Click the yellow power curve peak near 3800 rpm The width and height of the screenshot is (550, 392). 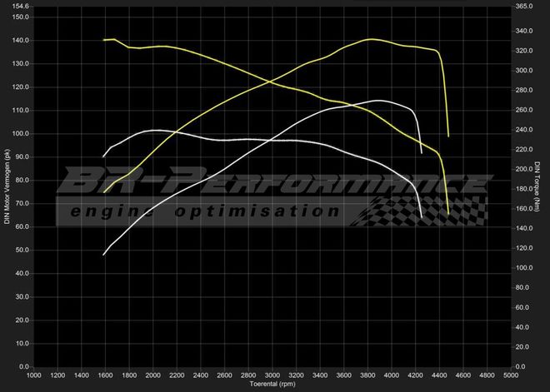pos(369,39)
